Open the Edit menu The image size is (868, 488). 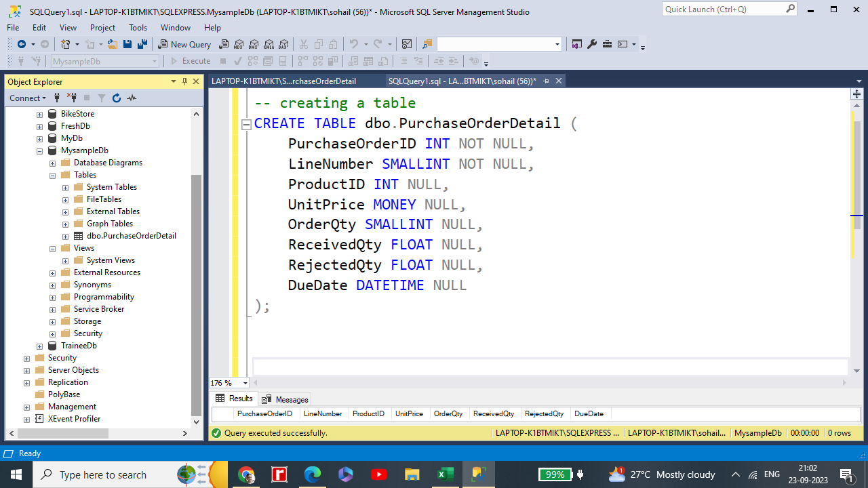[x=39, y=28]
